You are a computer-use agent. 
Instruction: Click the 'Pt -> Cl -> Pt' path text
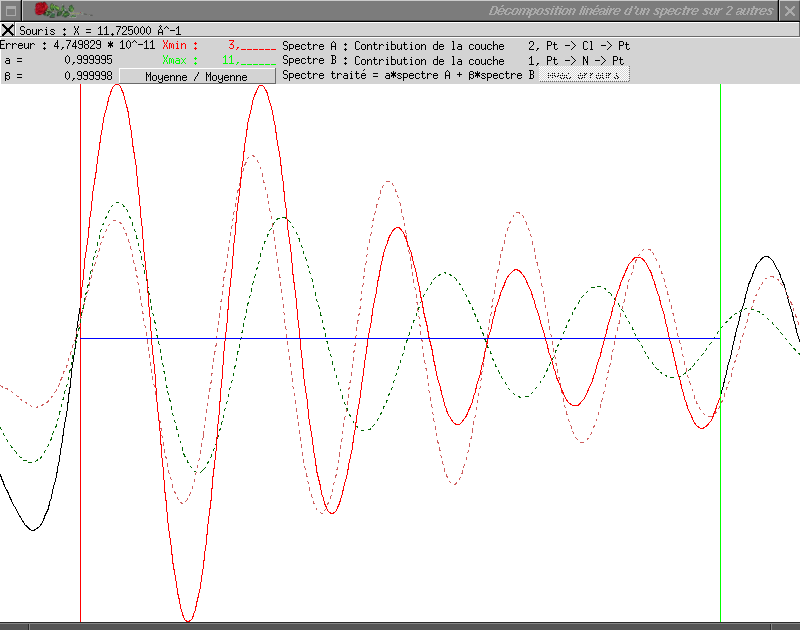pyautogui.click(x=588, y=46)
